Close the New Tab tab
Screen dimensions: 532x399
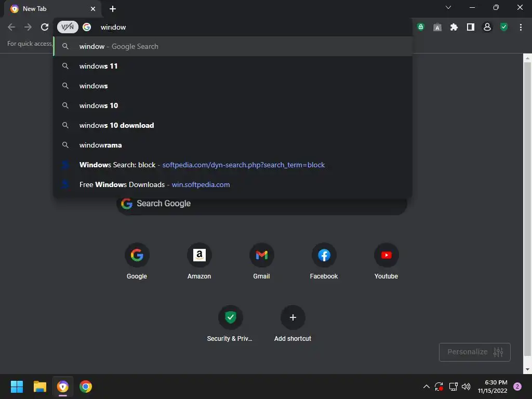93,9
